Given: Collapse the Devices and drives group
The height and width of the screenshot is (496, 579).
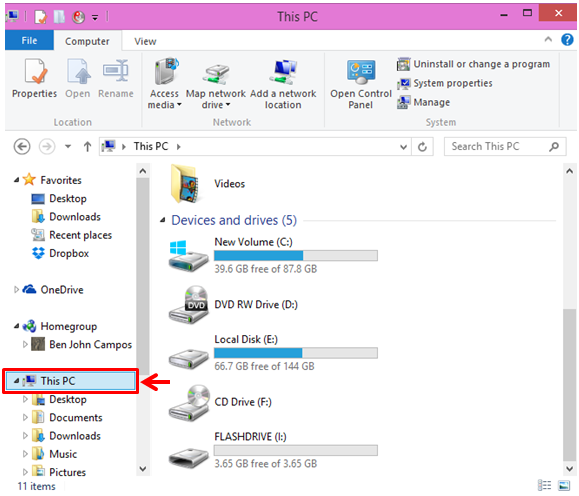Looking at the screenshot, I should pos(162,220).
